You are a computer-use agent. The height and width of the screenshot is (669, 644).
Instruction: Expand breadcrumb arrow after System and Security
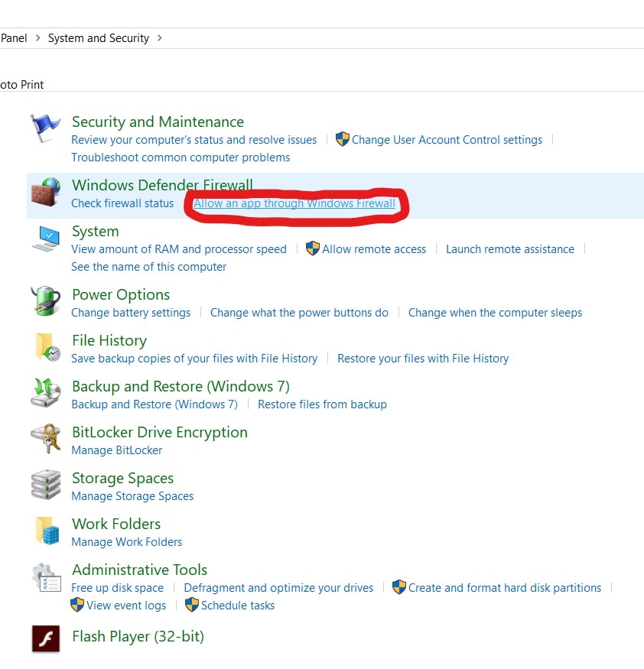[160, 38]
